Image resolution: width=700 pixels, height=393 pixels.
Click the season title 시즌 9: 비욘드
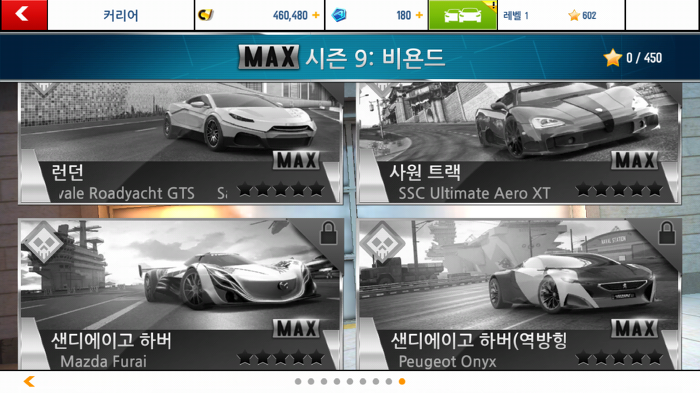coord(375,58)
